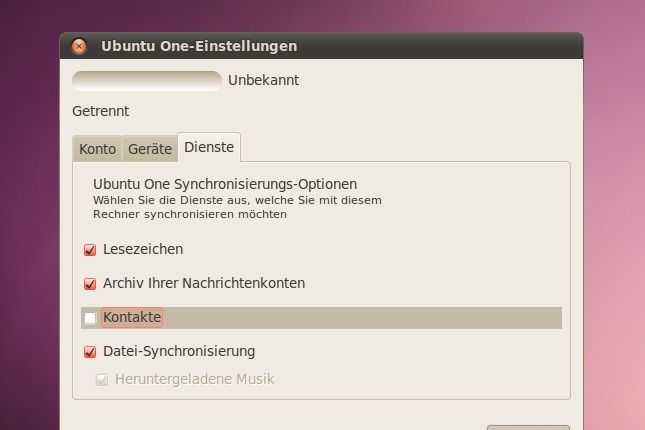
Task: Enable the Kontakte checkbox
Action: 90,318
